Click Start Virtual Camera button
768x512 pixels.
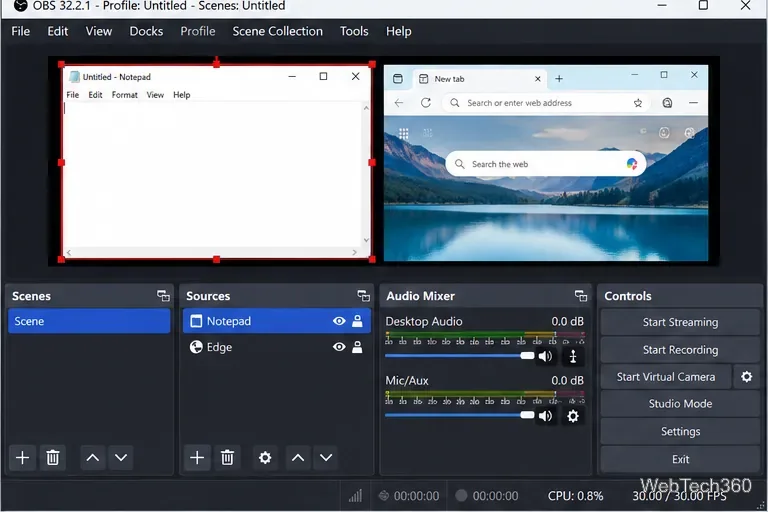pyautogui.click(x=666, y=377)
